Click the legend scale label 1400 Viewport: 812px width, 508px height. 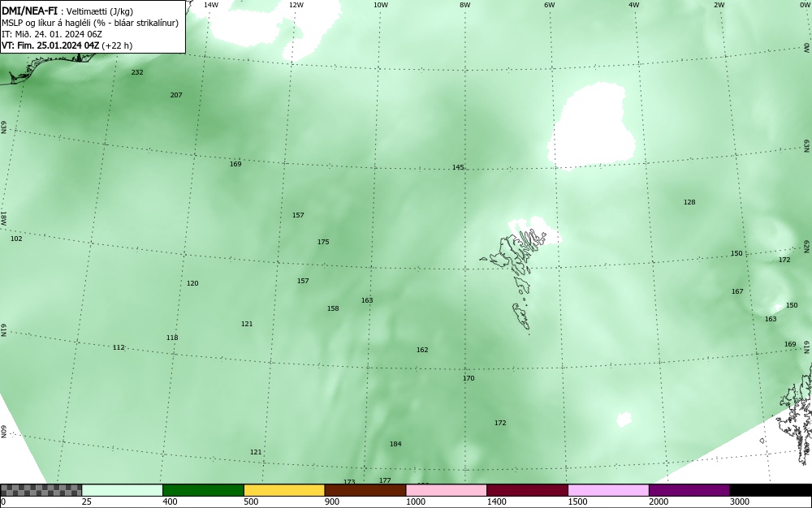click(497, 502)
